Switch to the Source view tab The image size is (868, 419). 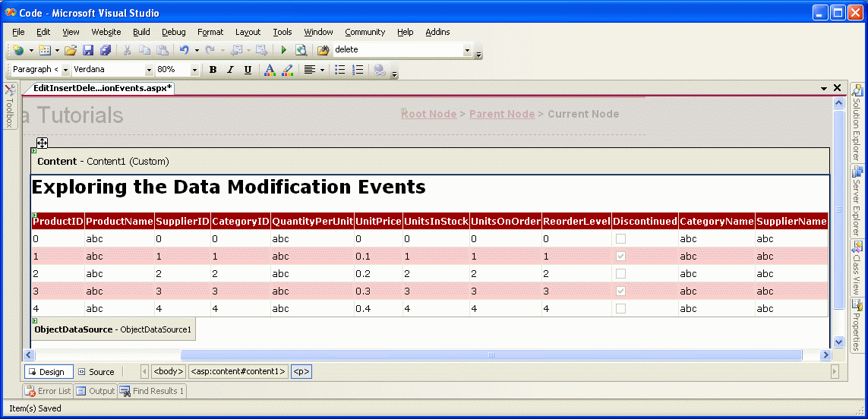(x=96, y=372)
